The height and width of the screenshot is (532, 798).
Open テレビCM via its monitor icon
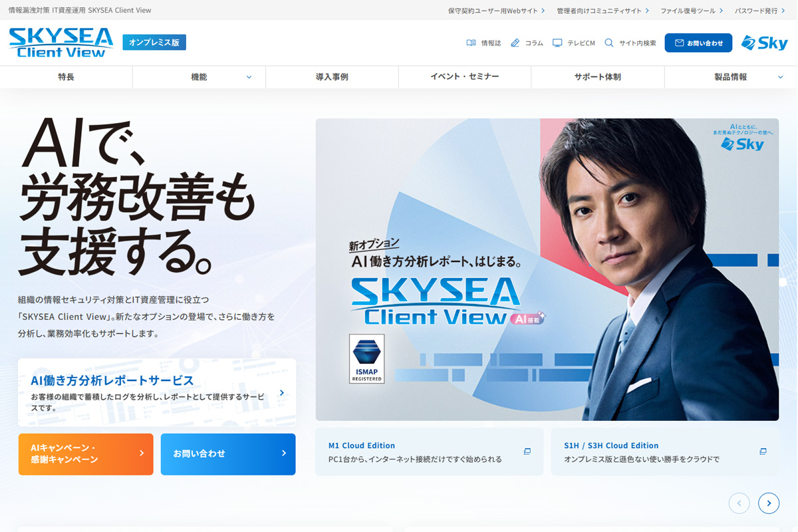[x=557, y=43]
